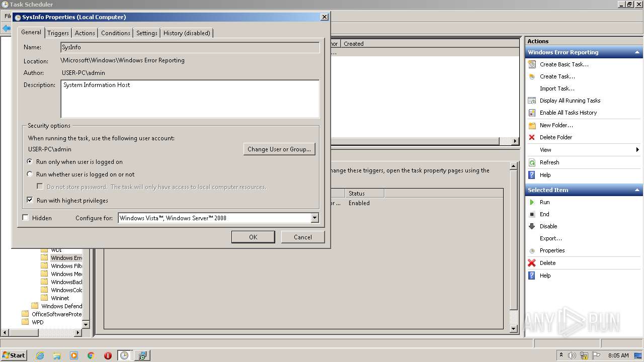Click the New Folder icon

tap(532, 125)
